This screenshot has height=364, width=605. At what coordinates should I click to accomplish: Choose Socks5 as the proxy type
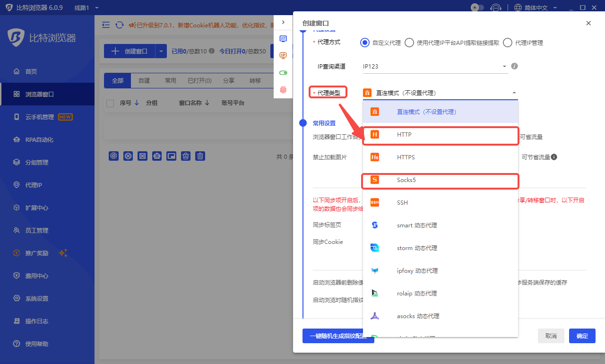(x=441, y=180)
